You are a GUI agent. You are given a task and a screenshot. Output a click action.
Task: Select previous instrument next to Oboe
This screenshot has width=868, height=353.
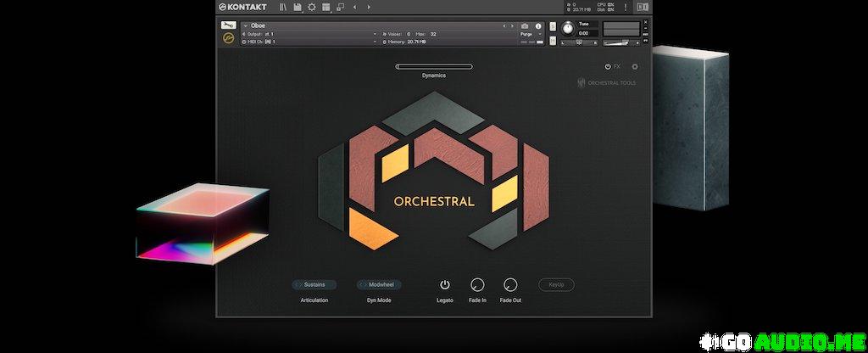pos(504,26)
